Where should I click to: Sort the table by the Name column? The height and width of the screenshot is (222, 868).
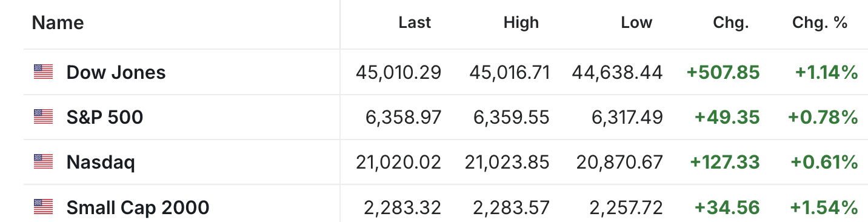[58, 23]
